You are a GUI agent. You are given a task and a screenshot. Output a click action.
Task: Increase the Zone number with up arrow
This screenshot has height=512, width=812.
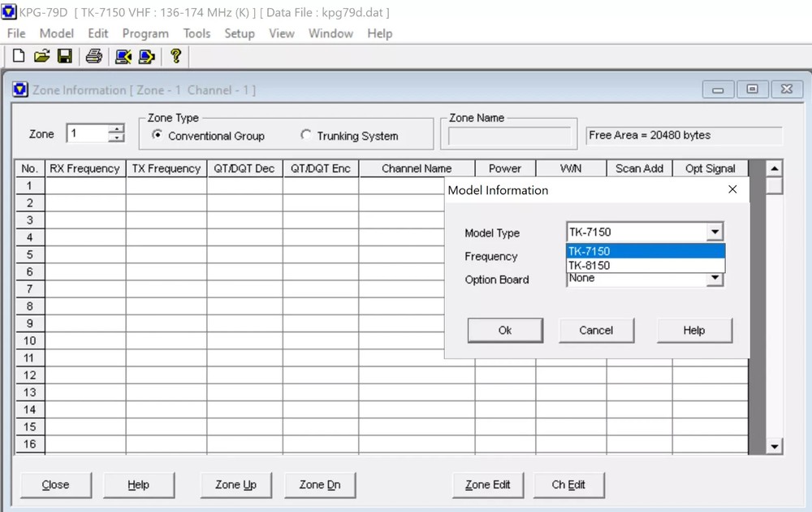coord(117,129)
